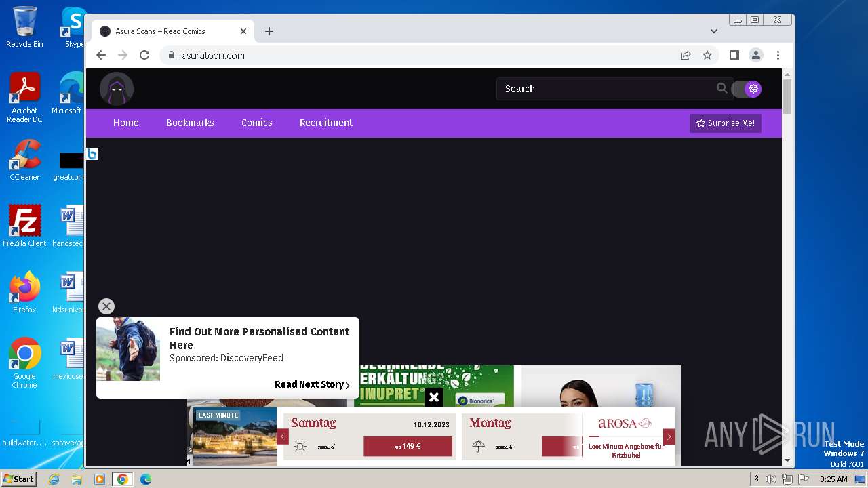868x488 pixels.
Task: Share this page icon in address bar
Action: [686, 55]
